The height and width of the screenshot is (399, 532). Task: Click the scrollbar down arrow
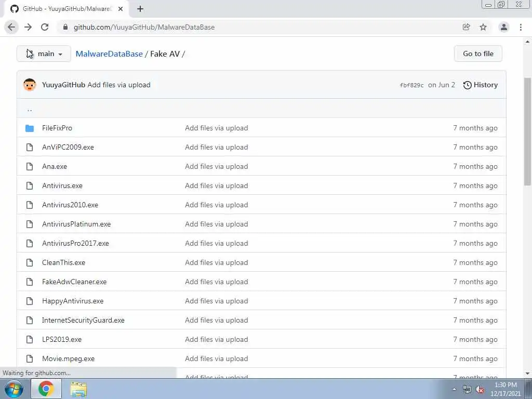(x=527, y=373)
